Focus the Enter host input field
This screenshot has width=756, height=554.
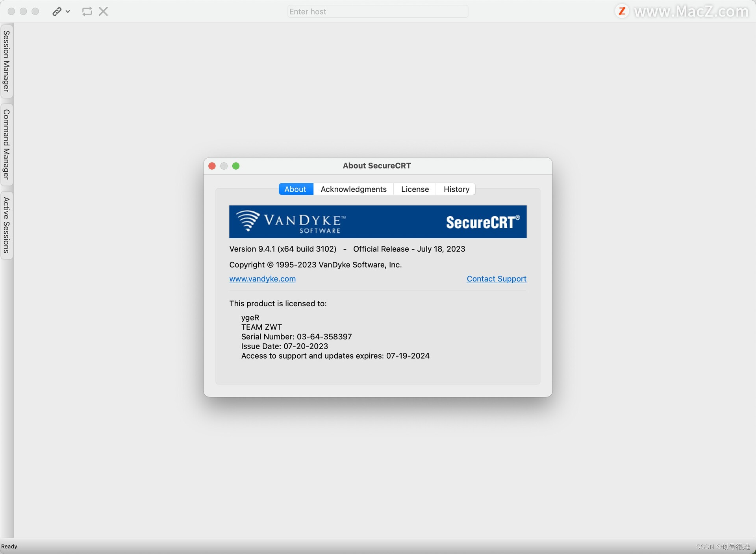tap(378, 11)
